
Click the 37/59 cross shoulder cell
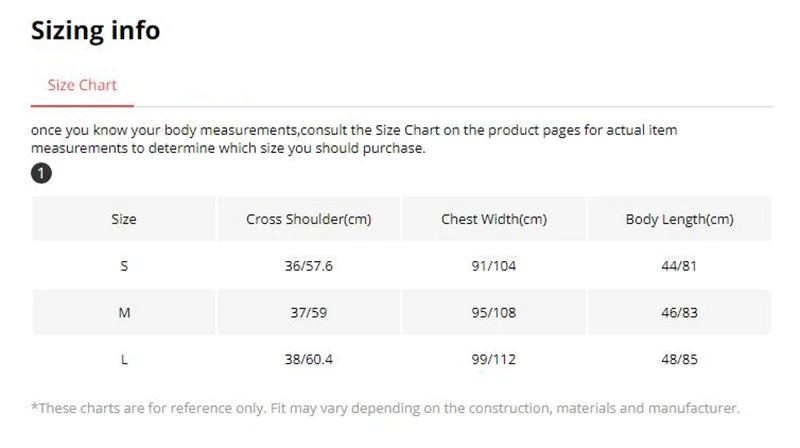coord(309,313)
